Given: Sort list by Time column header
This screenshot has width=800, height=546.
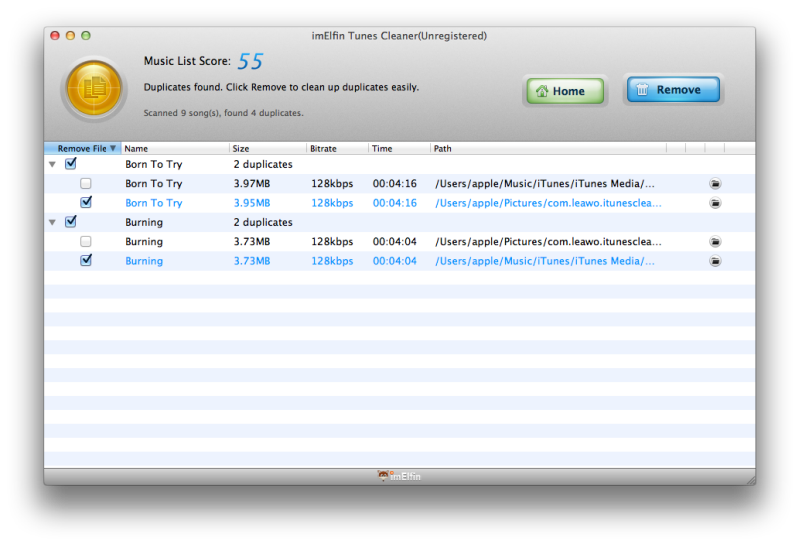Looking at the screenshot, I should tap(399, 148).
